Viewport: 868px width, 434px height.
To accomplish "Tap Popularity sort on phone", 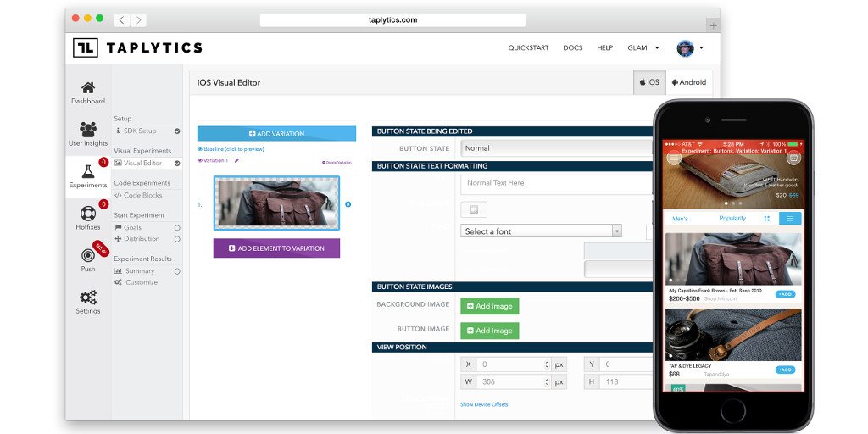I will (x=732, y=219).
